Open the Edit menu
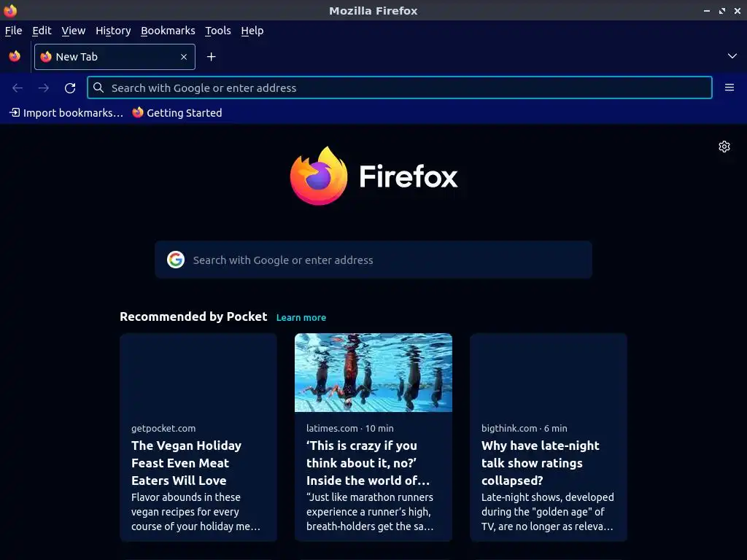This screenshot has width=747, height=560. coord(42,31)
